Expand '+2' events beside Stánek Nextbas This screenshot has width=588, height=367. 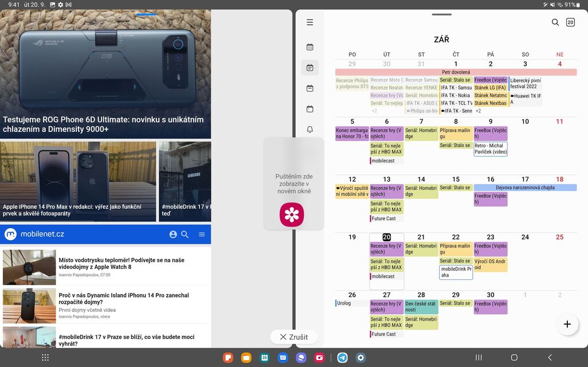coord(477,110)
